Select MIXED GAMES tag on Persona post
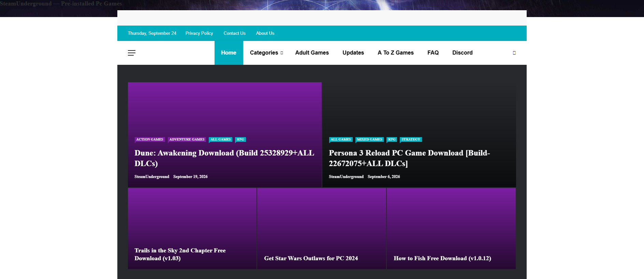Screen dimensions: 644x279 click(x=369, y=139)
